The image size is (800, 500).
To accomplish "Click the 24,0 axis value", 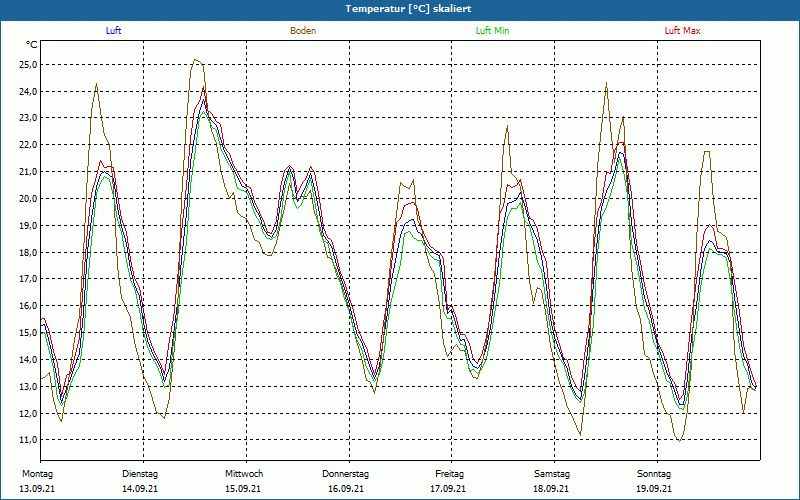I will (x=28, y=92).
